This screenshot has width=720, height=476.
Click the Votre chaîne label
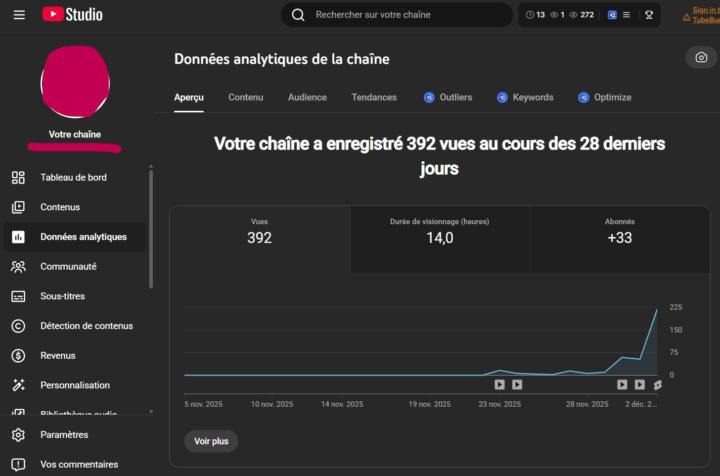pos(75,134)
